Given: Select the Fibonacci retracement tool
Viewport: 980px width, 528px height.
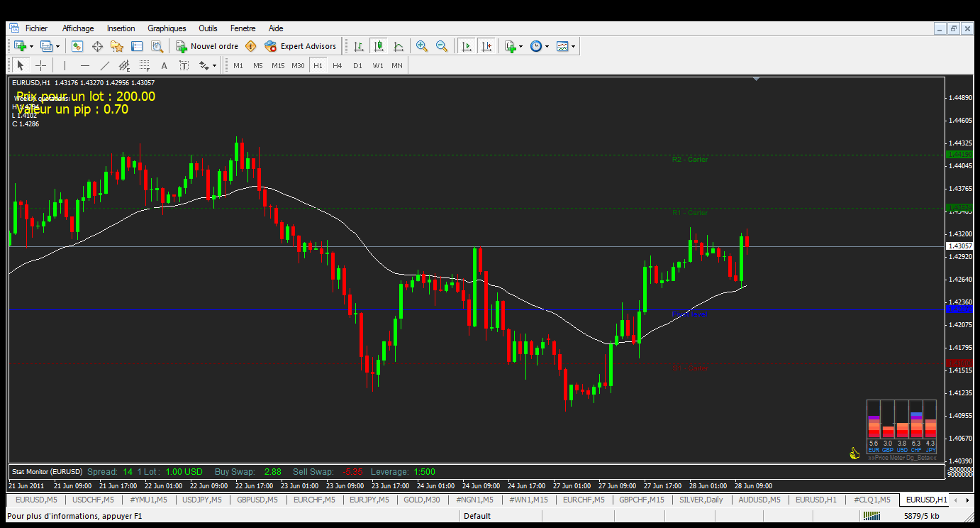Looking at the screenshot, I should pyautogui.click(x=144, y=66).
